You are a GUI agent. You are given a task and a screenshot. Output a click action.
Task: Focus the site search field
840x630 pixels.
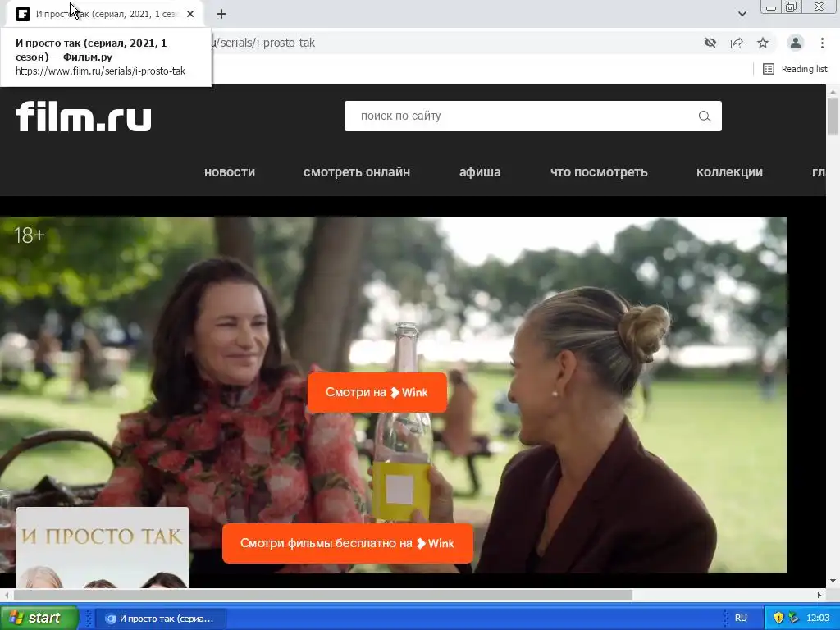[532, 116]
